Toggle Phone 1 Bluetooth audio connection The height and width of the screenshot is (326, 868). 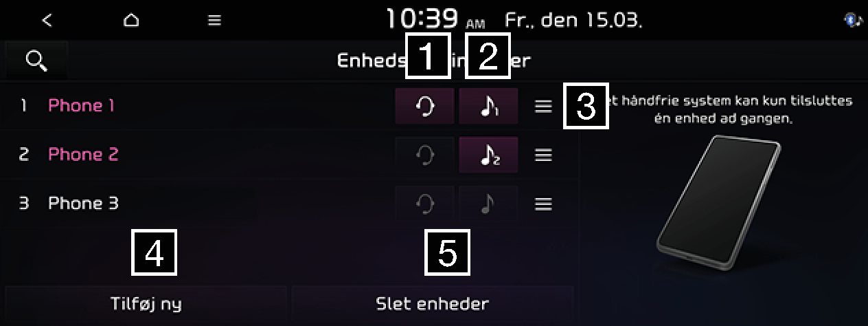coord(488,106)
